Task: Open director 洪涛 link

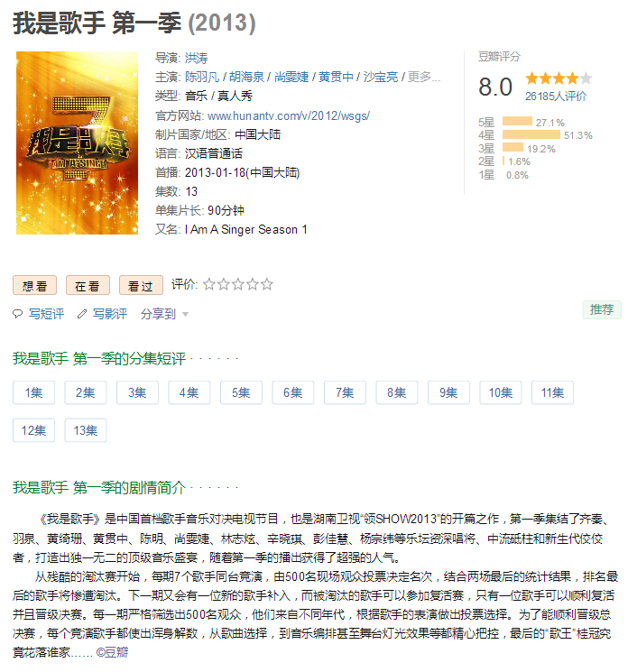Action: pyautogui.click(x=197, y=58)
